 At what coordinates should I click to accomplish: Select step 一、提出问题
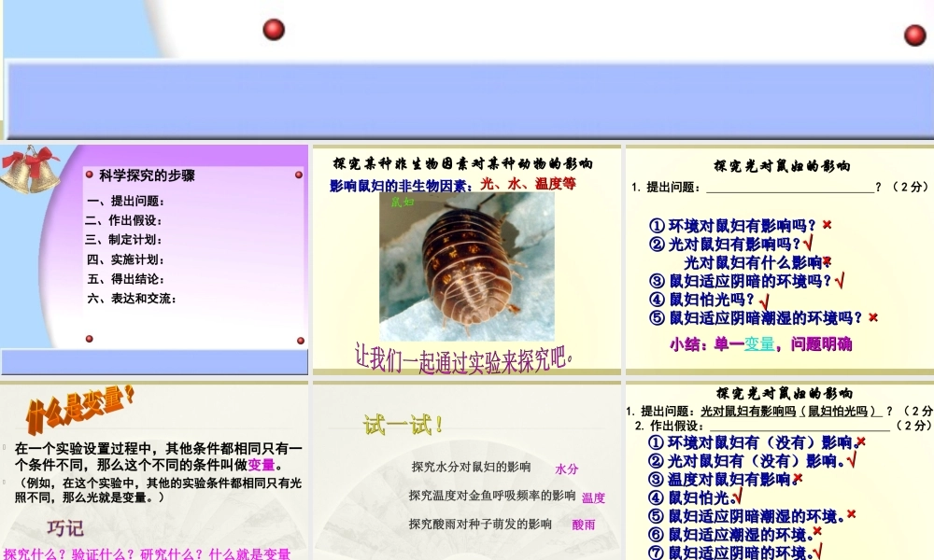[x=125, y=202]
